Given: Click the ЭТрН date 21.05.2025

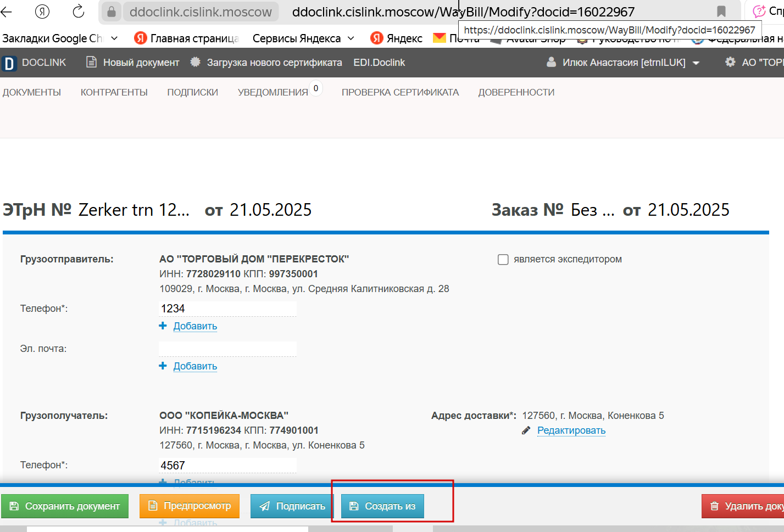Looking at the screenshot, I should tap(271, 210).
